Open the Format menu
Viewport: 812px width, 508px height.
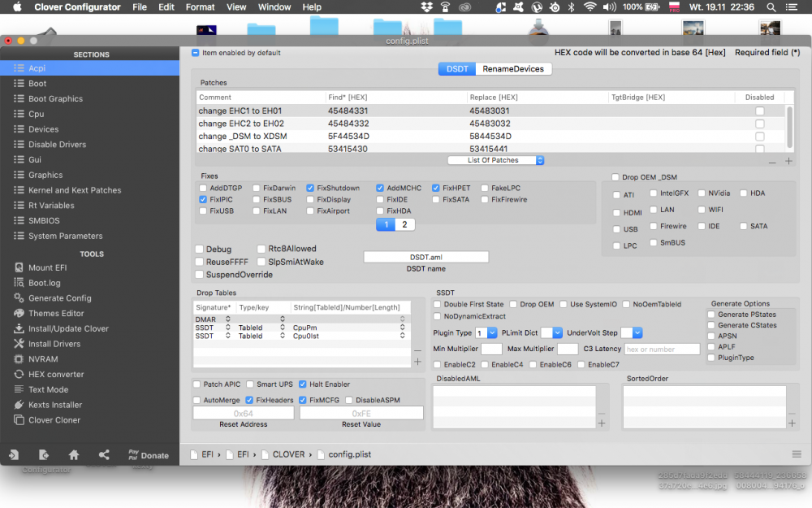pyautogui.click(x=200, y=7)
